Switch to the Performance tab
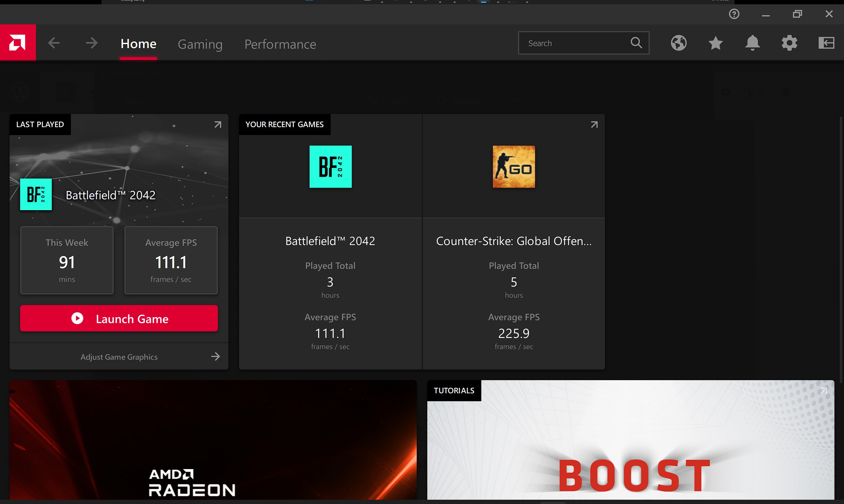The width and height of the screenshot is (844, 504). tap(280, 44)
